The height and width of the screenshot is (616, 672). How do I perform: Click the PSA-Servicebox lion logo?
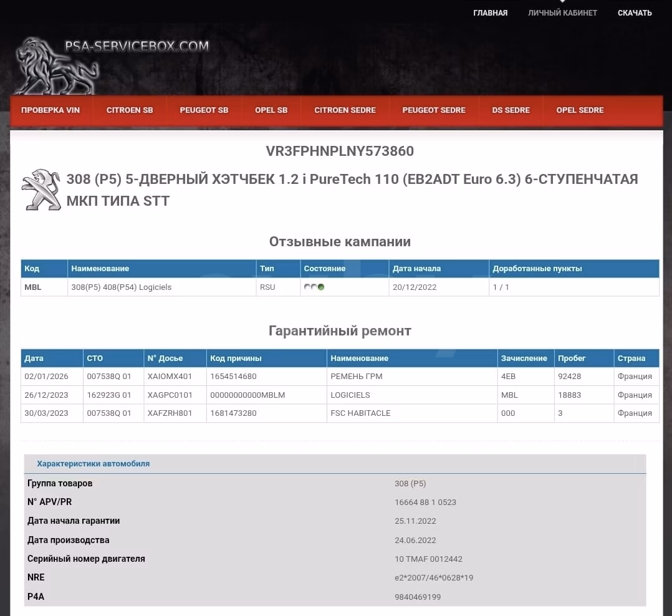pos(57,65)
